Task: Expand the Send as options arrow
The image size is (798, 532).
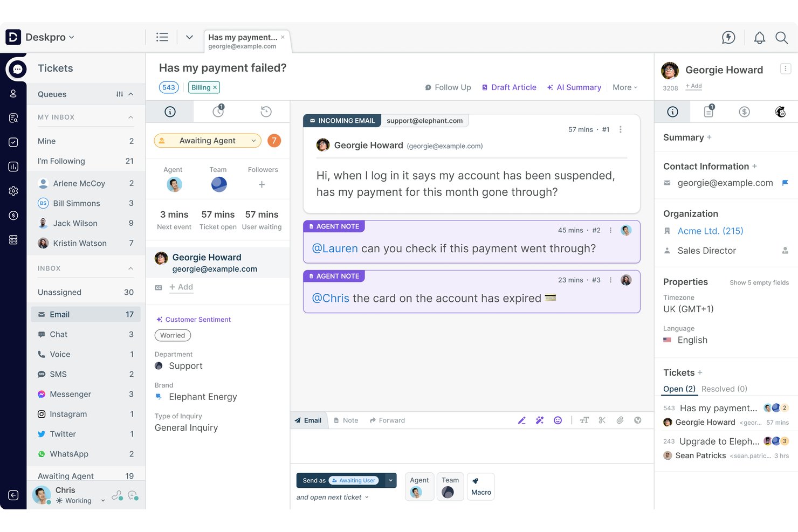Action: click(x=391, y=480)
